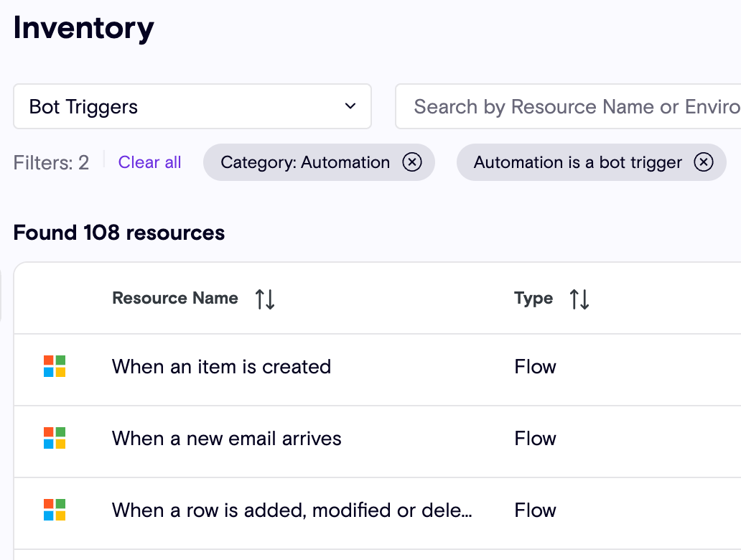Sort the table by Resource Name
The image size is (741, 560).
pos(264,298)
